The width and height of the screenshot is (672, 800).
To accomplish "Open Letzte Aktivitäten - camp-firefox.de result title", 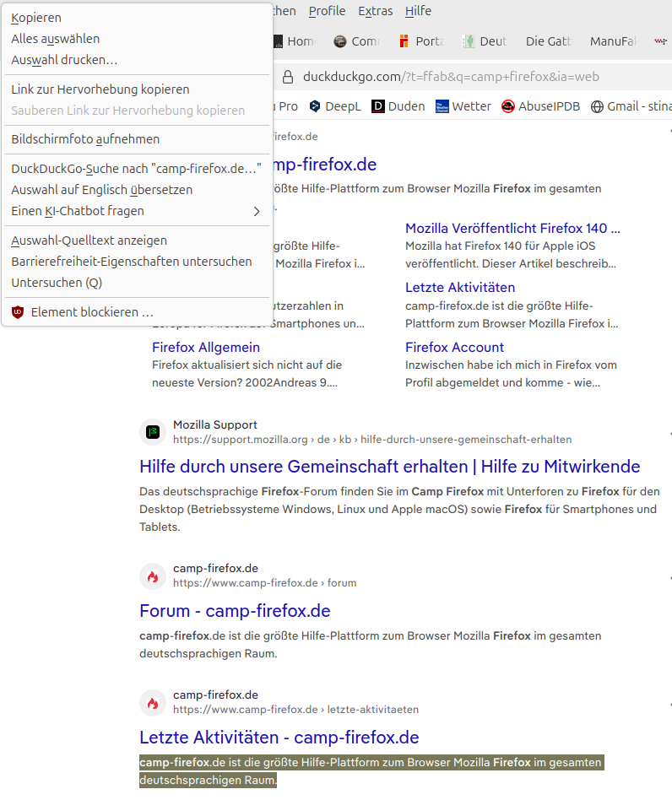I will (x=279, y=738).
